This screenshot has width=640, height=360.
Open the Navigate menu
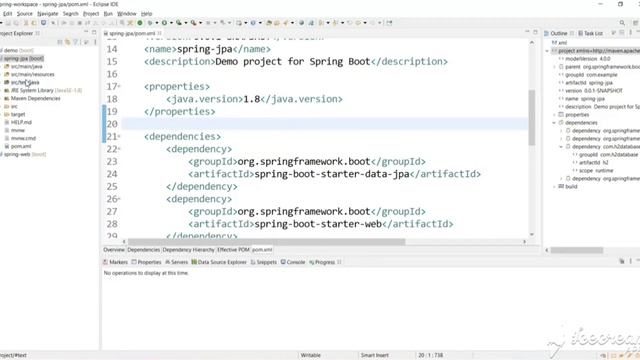(x=48, y=13)
